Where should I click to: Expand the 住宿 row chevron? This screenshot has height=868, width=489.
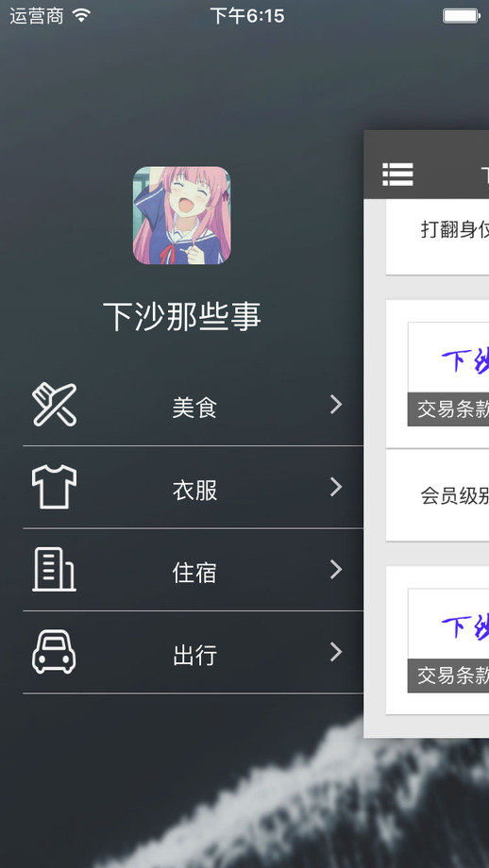pyautogui.click(x=336, y=569)
